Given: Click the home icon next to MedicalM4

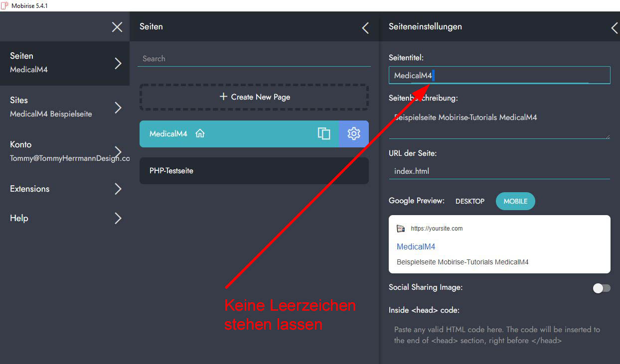Looking at the screenshot, I should pyautogui.click(x=200, y=133).
